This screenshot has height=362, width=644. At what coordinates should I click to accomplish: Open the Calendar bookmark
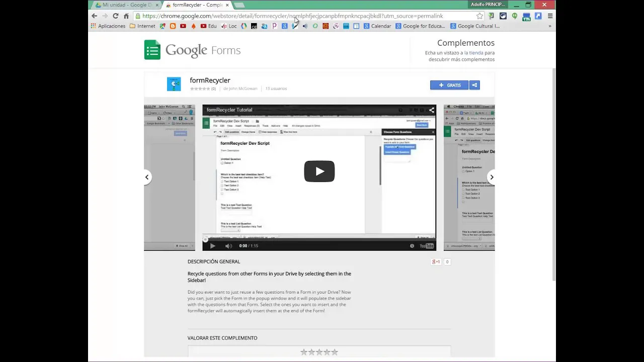(x=377, y=26)
